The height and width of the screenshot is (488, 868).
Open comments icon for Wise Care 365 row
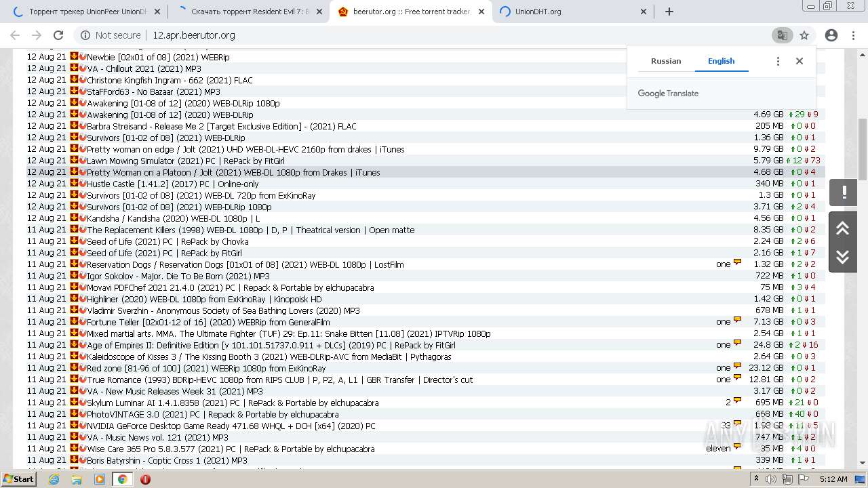coord(737,448)
